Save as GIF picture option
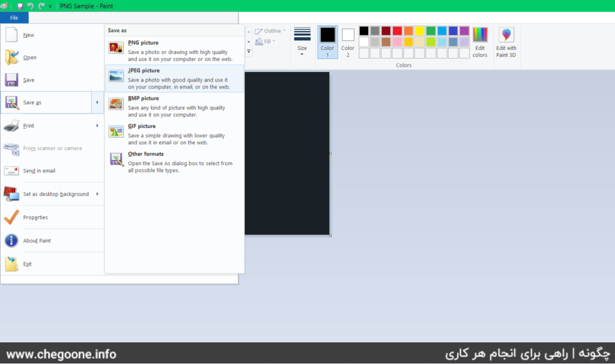 [174, 134]
